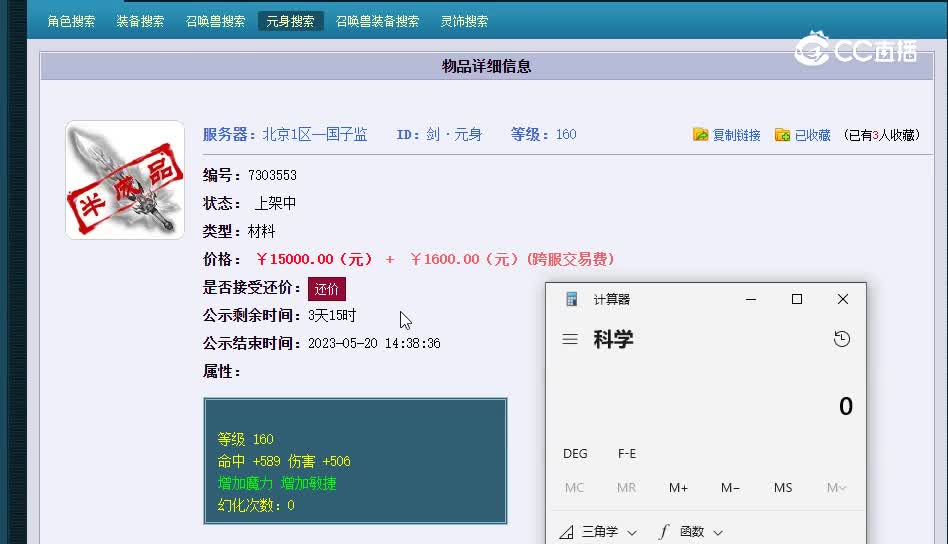The image size is (948, 544).
Task: Click the calculator app icon in title bar
Action: pyautogui.click(x=572, y=299)
